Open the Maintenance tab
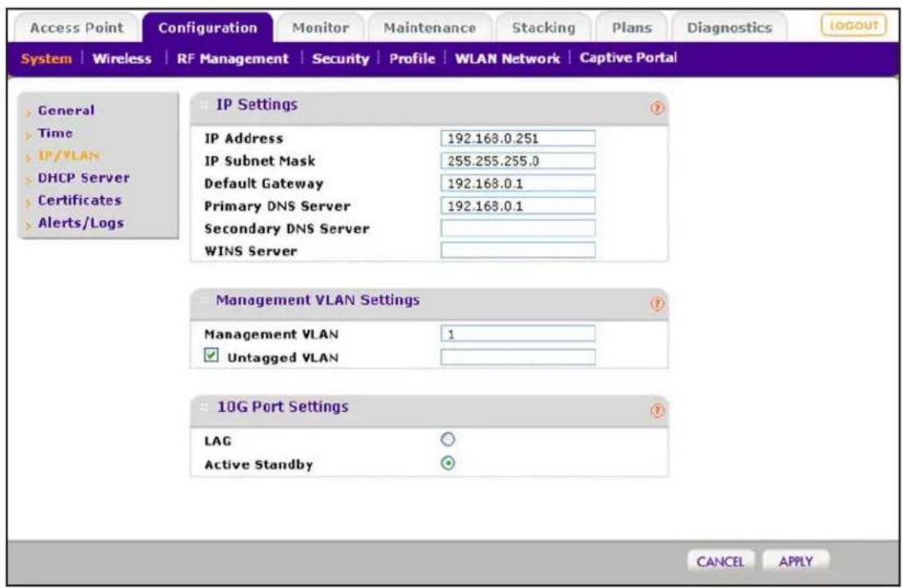 429,28
